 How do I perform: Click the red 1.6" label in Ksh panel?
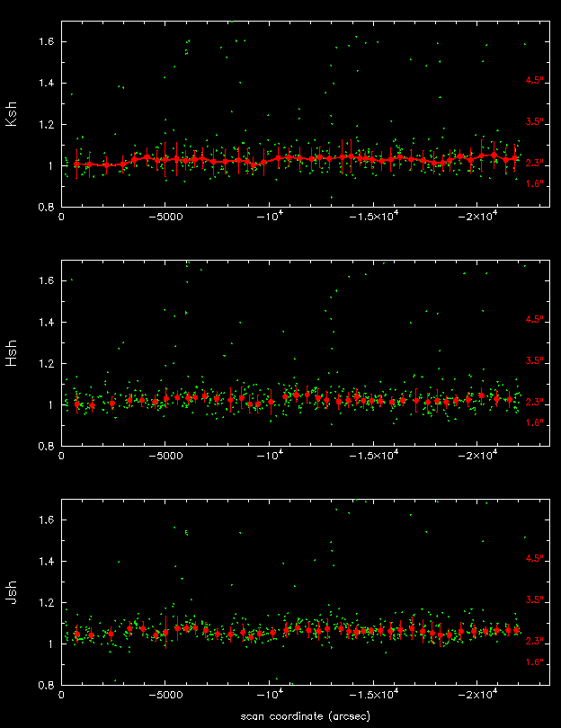(536, 183)
